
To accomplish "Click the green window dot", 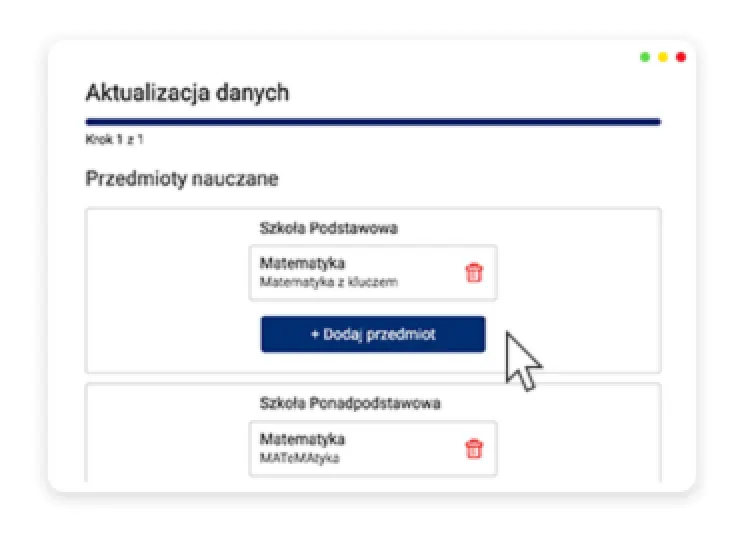I will pyautogui.click(x=645, y=57).
